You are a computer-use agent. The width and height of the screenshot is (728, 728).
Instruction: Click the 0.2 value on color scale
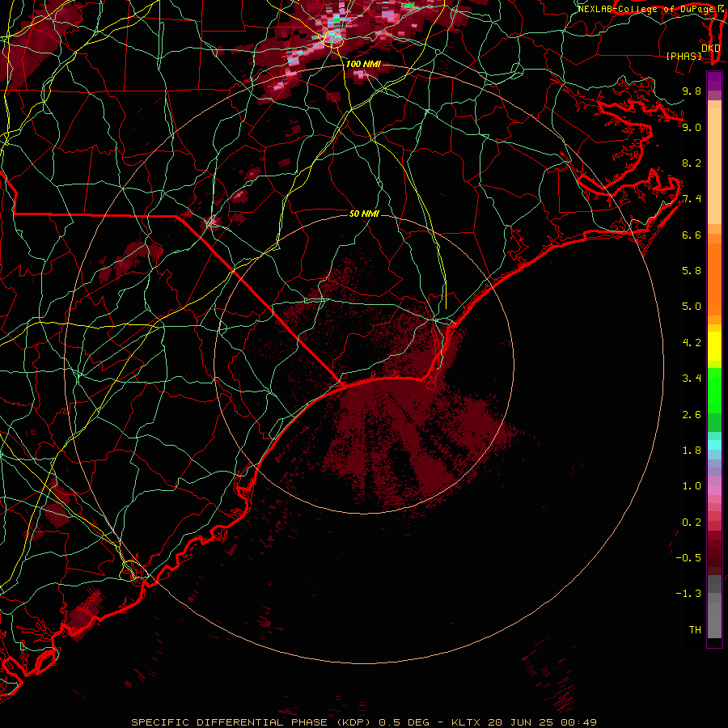692,522
